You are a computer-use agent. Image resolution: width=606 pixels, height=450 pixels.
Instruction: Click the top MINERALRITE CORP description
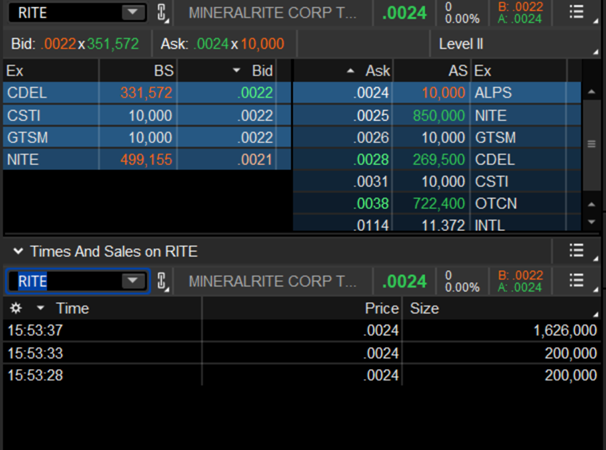tap(272, 13)
